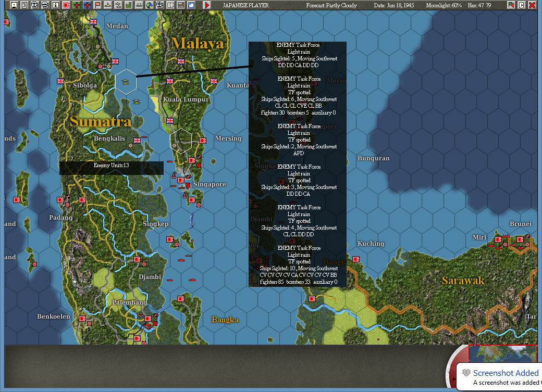Click the British flag base at Sibolga
542x392 pixels.
[x=60, y=81]
